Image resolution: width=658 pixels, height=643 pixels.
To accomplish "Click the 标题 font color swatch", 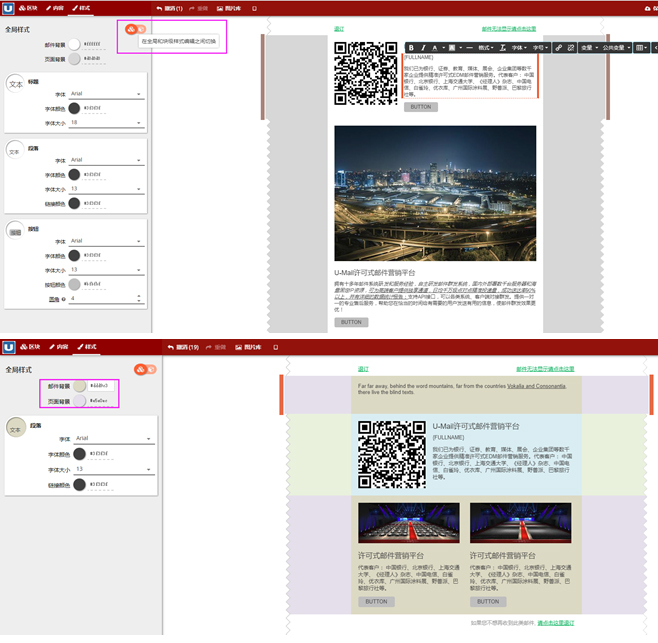I will 74,108.
